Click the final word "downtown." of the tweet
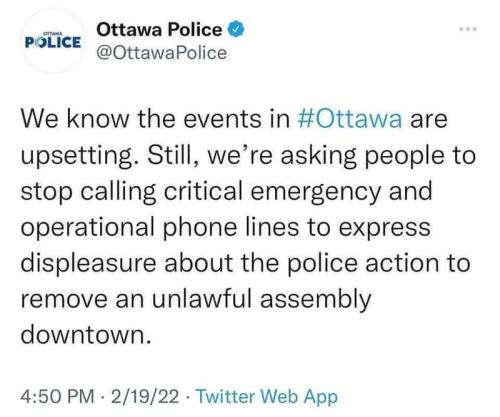 pyautogui.click(x=86, y=334)
